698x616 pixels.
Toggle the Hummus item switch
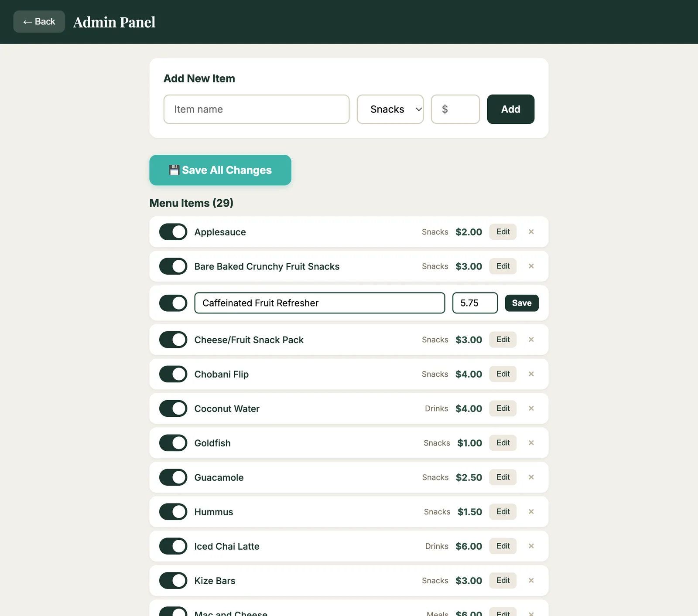point(173,512)
